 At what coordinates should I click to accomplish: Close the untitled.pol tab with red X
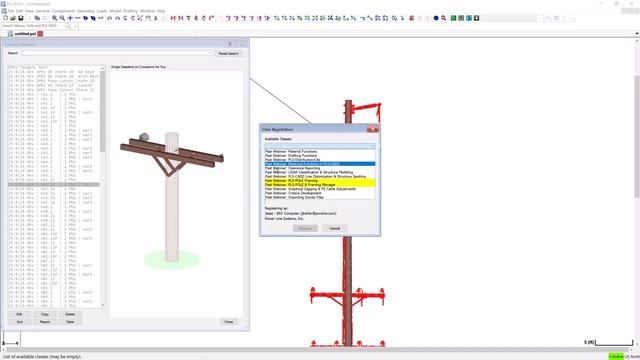point(40,34)
